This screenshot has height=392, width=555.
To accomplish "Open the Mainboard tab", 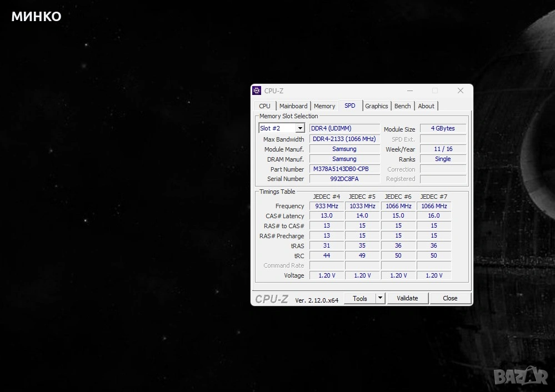I will (293, 106).
